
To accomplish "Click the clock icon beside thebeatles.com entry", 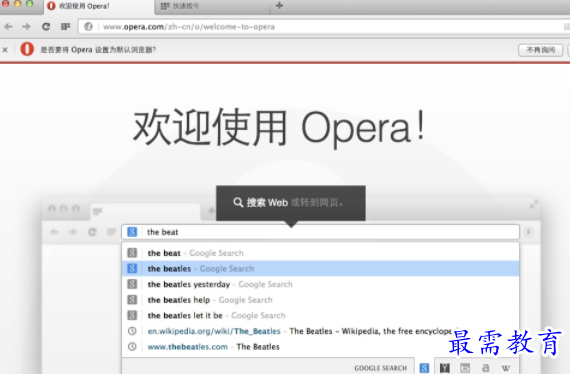I will pos(132,347).
